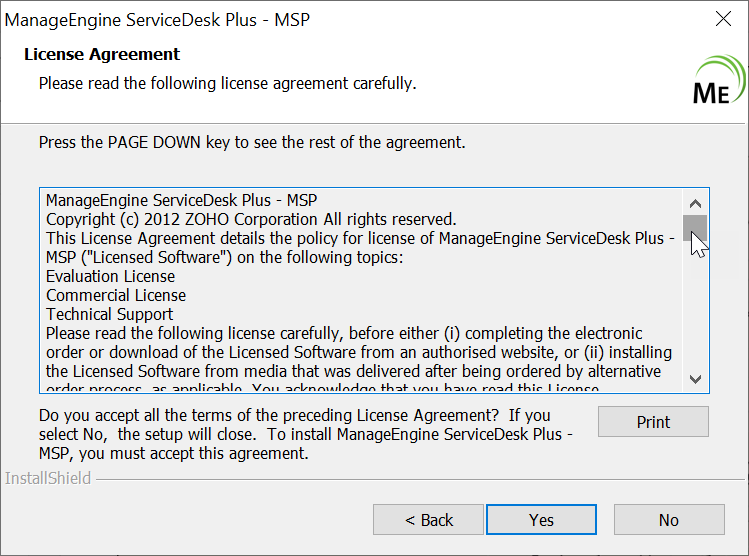
Task: Close the installer window
Action: point(723,19)
